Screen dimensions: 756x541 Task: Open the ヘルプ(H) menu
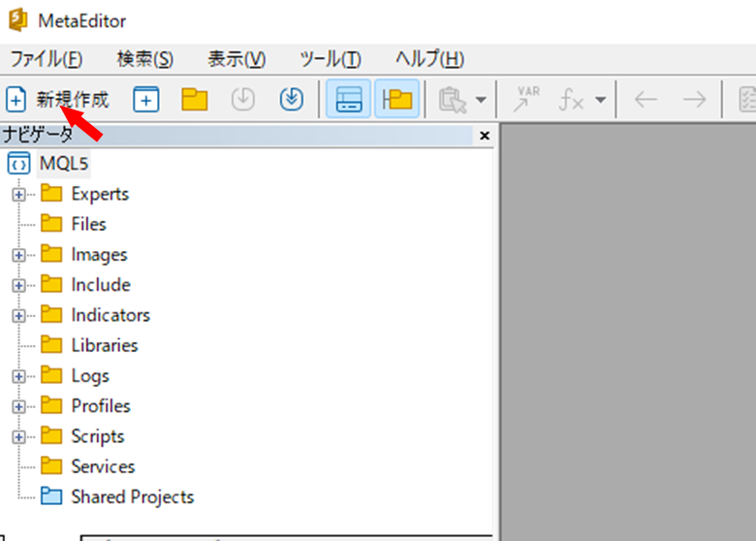coord(430,59)
